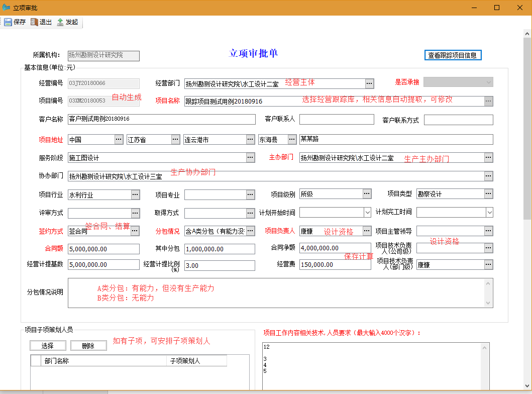Open browse button for 项目负责人 field

point(367,231)
